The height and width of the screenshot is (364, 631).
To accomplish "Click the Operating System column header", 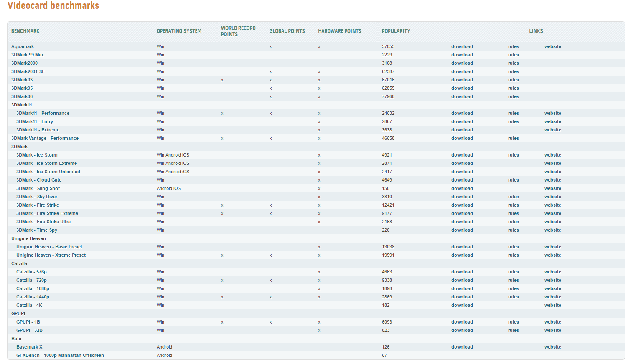I will coord(179,31).
